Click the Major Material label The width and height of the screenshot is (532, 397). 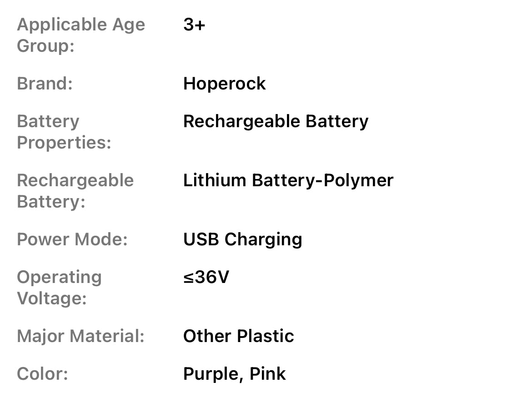(80, 336)
